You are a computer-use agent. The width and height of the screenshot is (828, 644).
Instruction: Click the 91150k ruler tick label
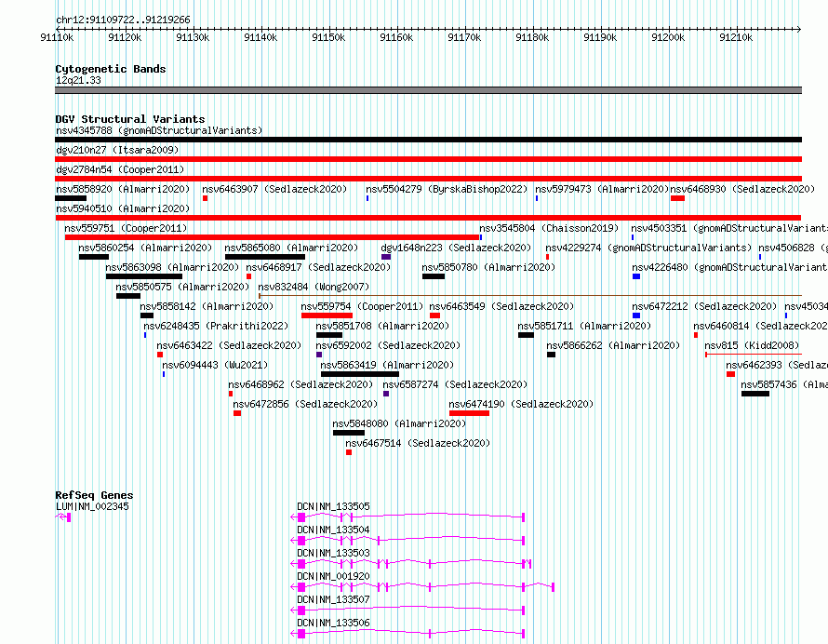328,37
